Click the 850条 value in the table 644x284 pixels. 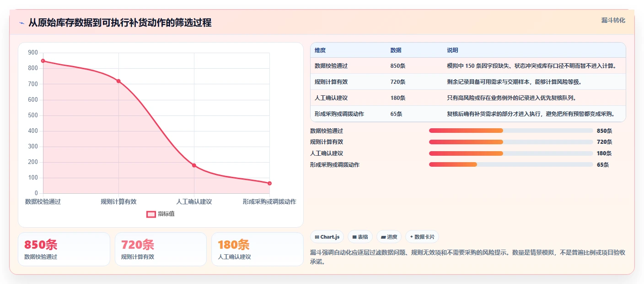coord(397,66)
